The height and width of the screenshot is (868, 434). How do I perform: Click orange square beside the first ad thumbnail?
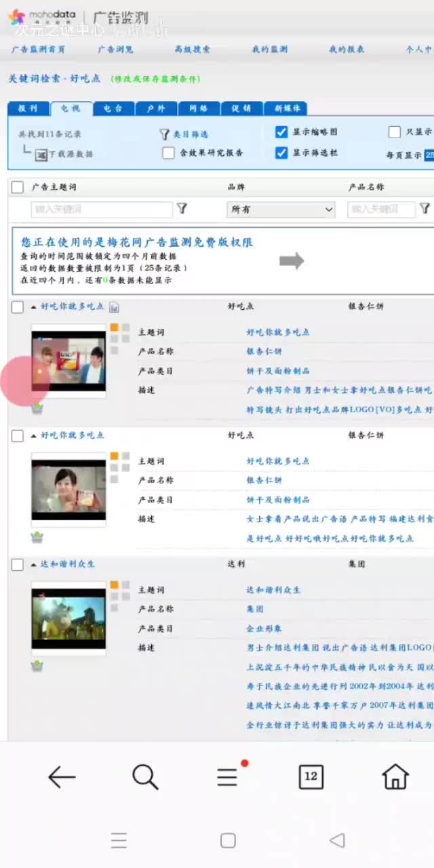coord(115,328)
